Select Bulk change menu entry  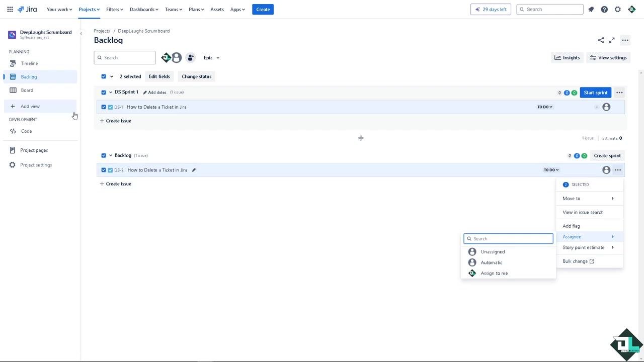pyautogui.click(x=590, y=261)
